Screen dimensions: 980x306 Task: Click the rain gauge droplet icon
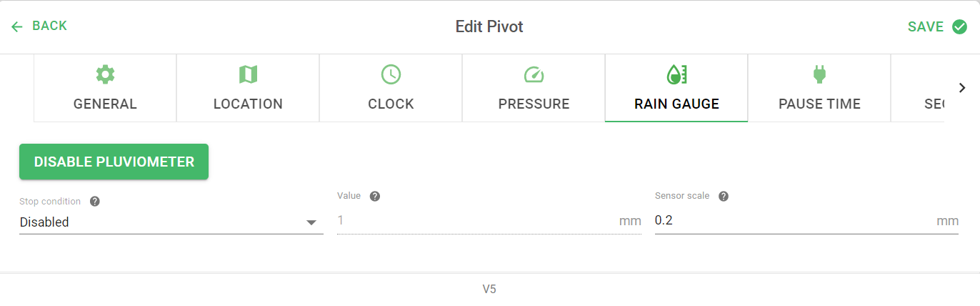pyautogui.click(x=676, y=74)
